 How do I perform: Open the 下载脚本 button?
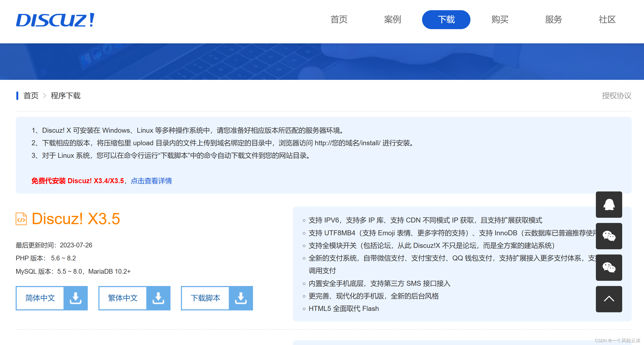point(205,298)
